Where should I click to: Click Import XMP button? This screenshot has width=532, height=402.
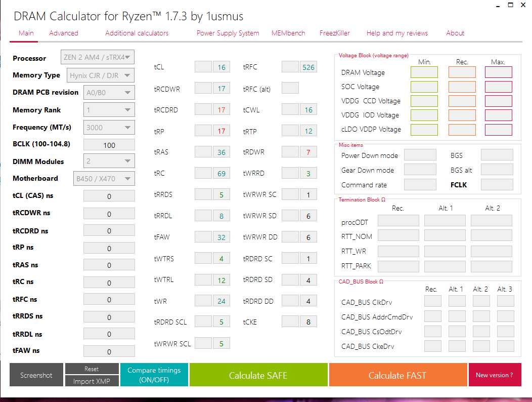(92, 381)
